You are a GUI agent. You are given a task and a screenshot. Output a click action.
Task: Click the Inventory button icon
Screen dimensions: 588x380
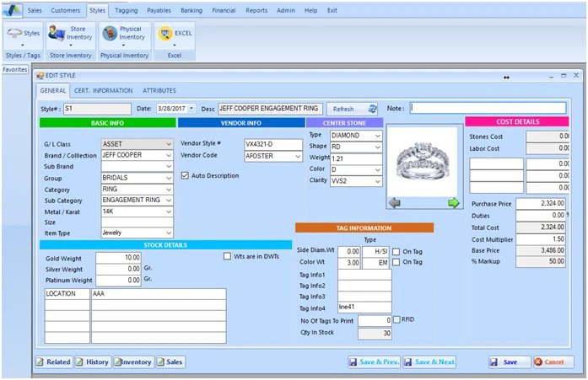point(118,362)
